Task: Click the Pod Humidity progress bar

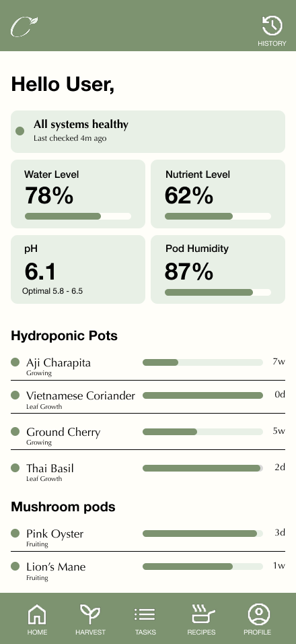Action: tap(218, 292)
